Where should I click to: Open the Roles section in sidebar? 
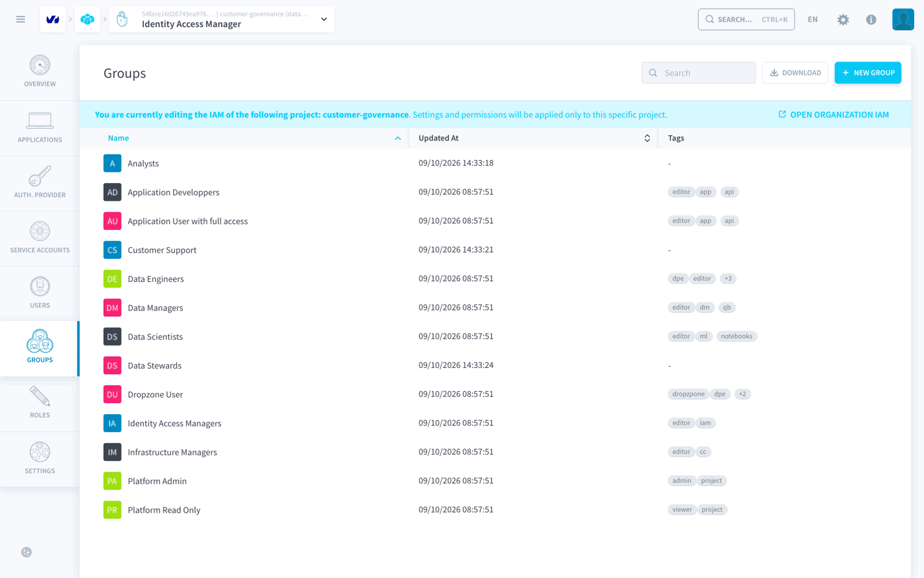point(40,404)
